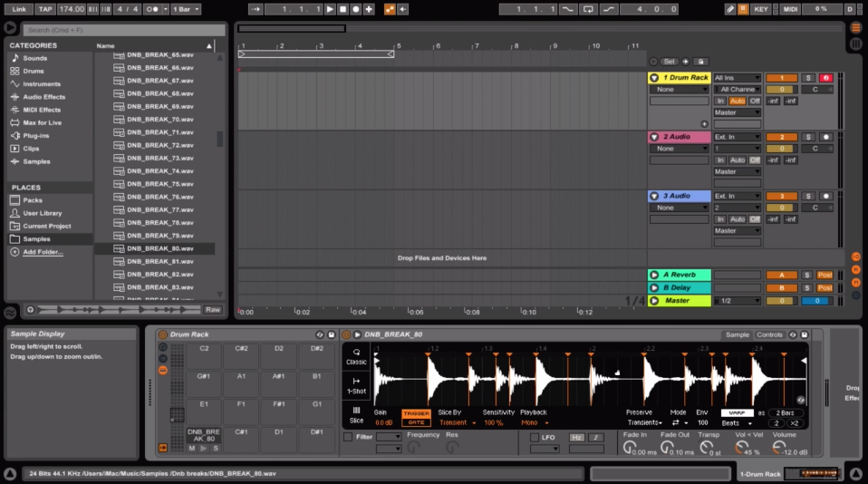Click Save Preset icon on Drum Rack
Screen dimensions: 868x484
(x=332, y=334)
